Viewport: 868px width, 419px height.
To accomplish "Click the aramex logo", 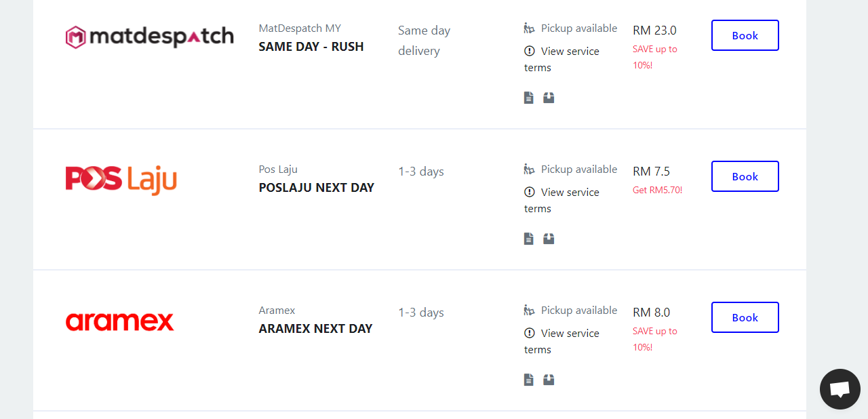I will coord(119,321).
